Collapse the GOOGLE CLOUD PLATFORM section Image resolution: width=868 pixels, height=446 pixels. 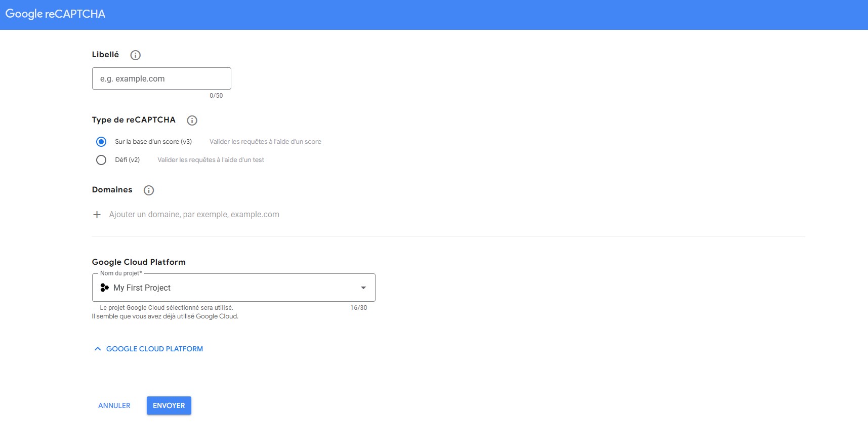pyautogui.click(x=154, y=349)
